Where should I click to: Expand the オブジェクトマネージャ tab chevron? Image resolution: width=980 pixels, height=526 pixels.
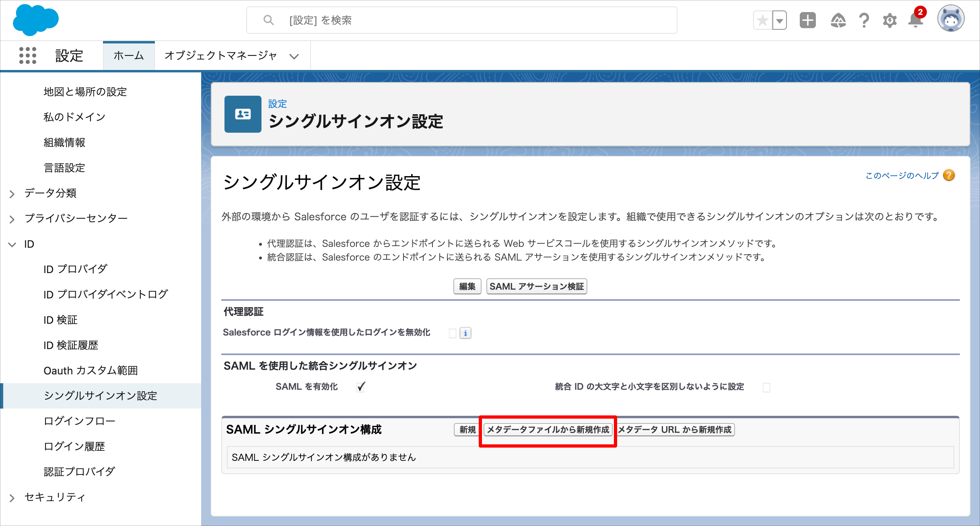coord(294,56)
